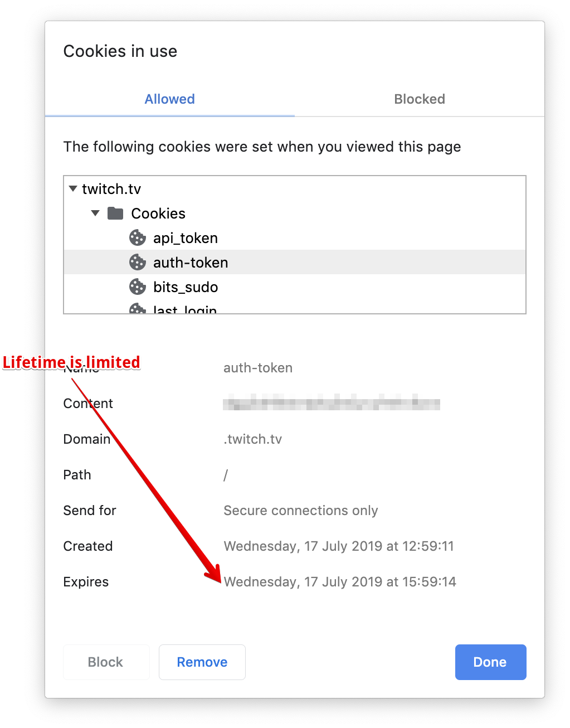Image resolution: width=570 pixels, height=728 pixels.
Task: Collapse the twitch.tv tree node
Action: 72,188
